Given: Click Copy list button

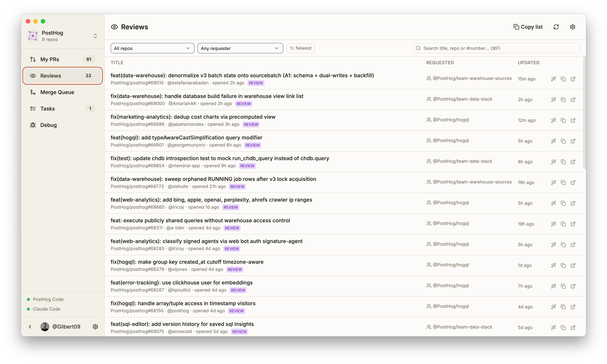Looking at the screenshot, I should (x=528, y=27).
